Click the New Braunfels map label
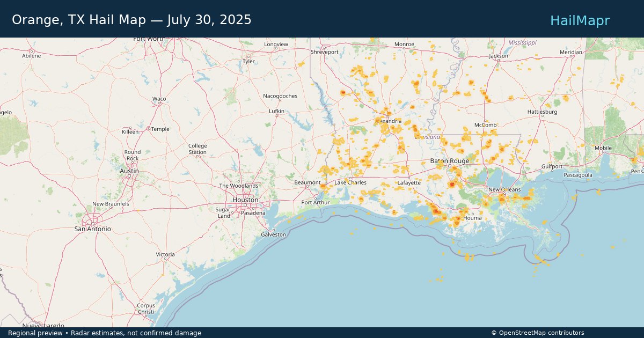This screenshot has width=644, height=338. (111, 204)
